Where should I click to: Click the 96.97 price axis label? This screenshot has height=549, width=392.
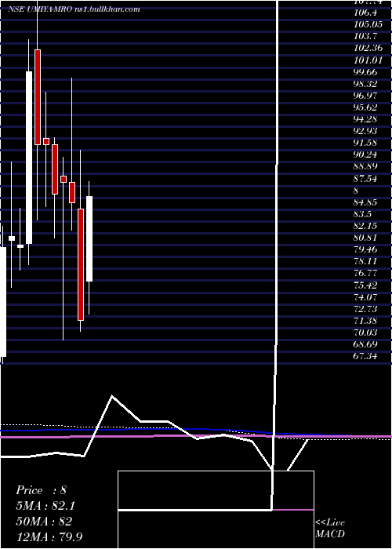point(366,96)
